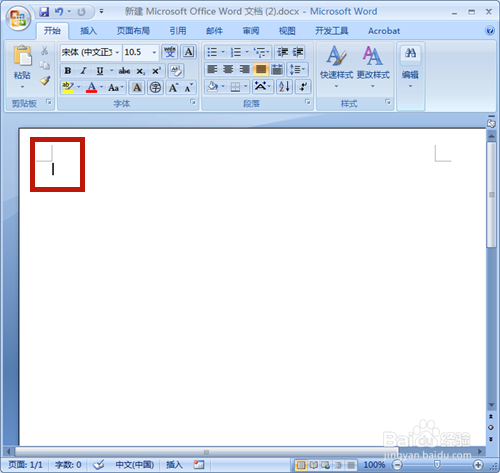
Task: Apply red font color
Action: click(91, 87)
